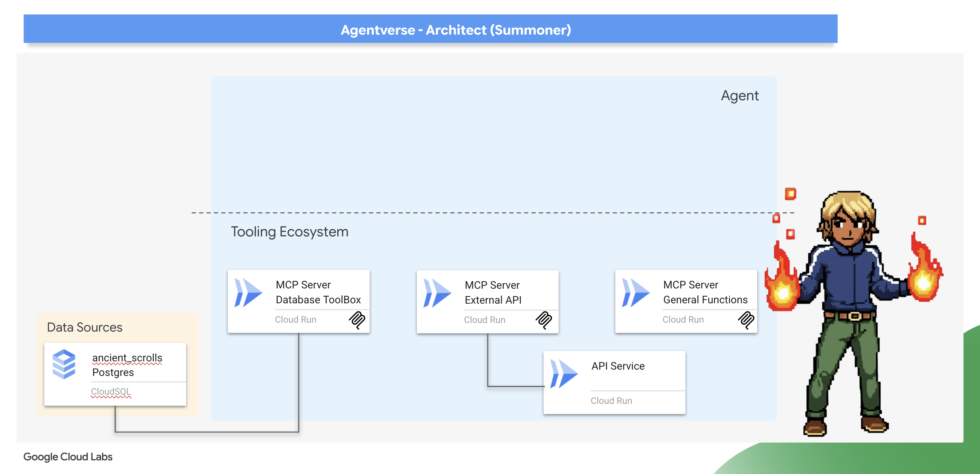980x474 pixels.
Task: Click Cloud Run icon on General Functions card
Action: click(x=635, y=293)
